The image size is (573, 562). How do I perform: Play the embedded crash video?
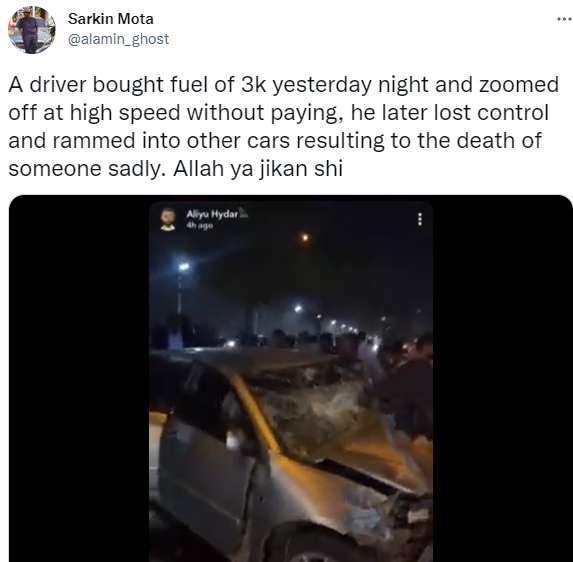click(291, 381)
